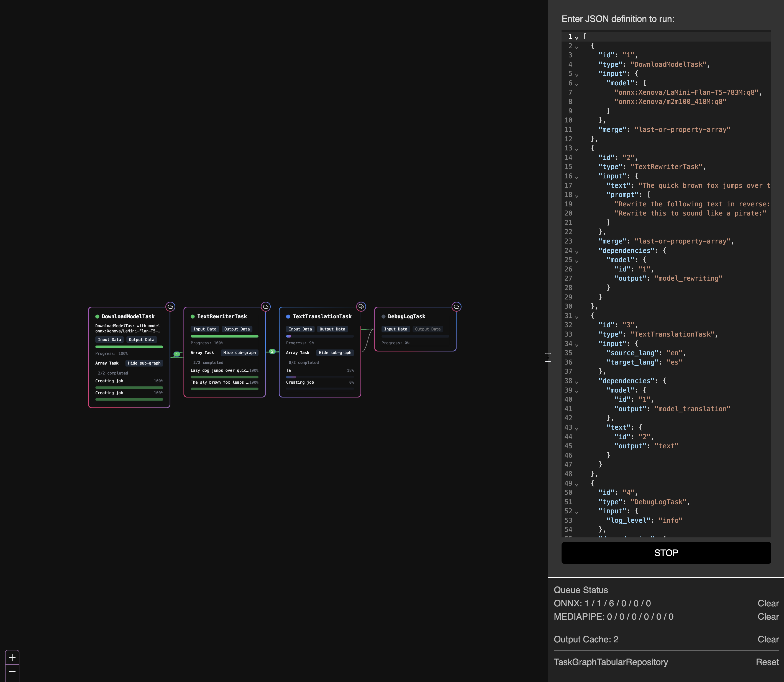
Task: Open Output Data tab in DownloadModelTask
Action: [142, 340]
